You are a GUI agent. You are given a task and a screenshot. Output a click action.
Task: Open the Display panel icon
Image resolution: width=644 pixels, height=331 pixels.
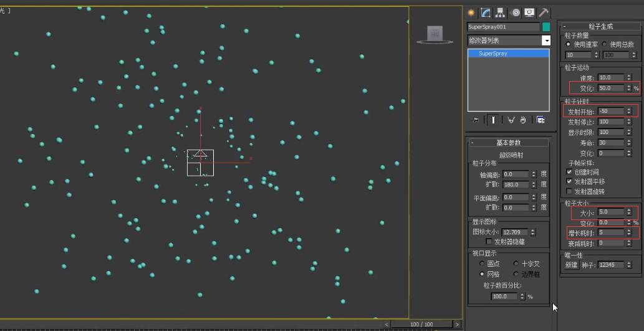pos(529,12)
